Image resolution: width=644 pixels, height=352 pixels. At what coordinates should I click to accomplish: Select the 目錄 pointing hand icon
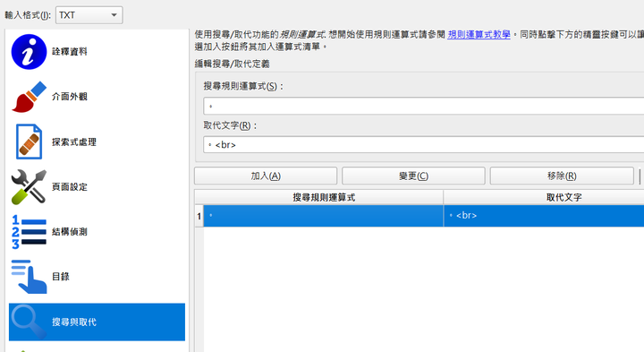point(29,277)
